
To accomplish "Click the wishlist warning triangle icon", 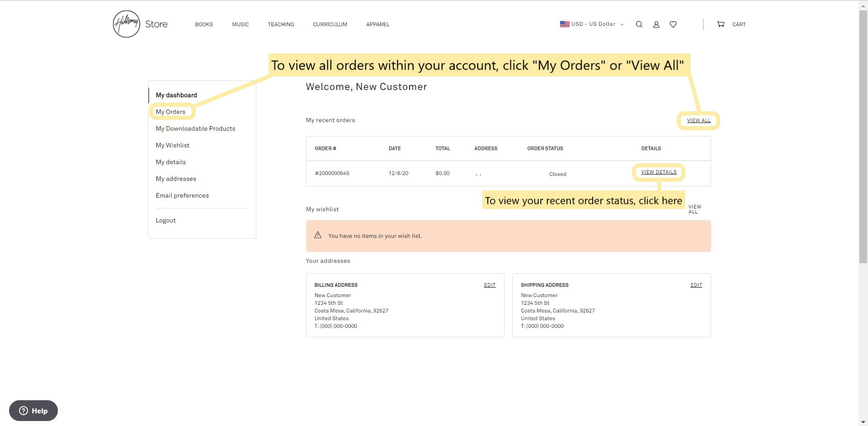I will [x=318, y=235].
